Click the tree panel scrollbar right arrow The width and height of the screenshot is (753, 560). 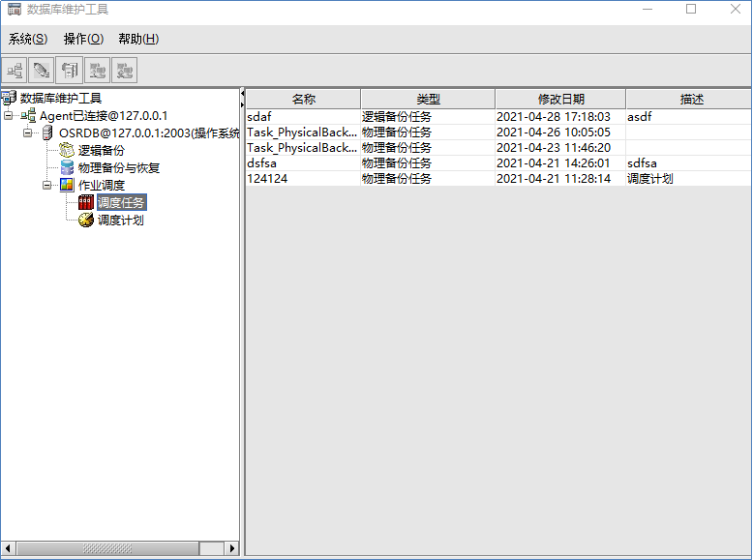(x=232, y=548)
